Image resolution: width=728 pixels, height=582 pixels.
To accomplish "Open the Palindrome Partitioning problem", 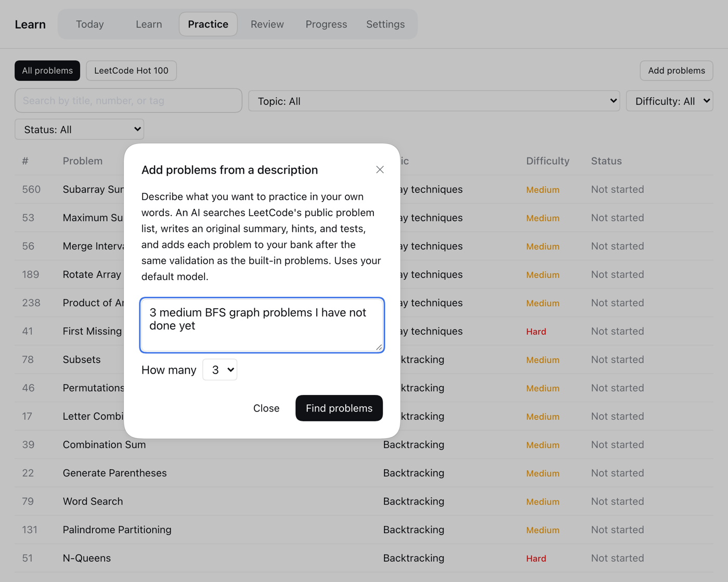I will click(x=117, y=530).
